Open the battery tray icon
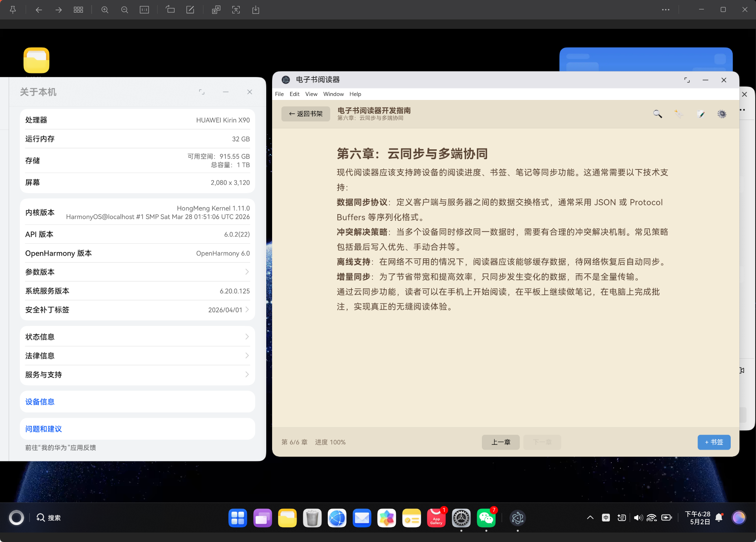The height and width of the screenshot is (542, 756). pos(667,518)
